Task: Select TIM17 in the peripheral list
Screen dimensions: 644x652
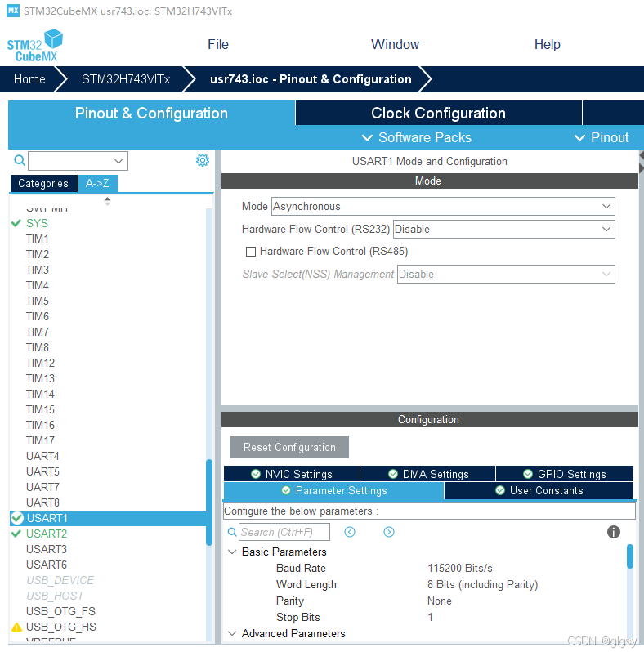Action: point(40,440)
